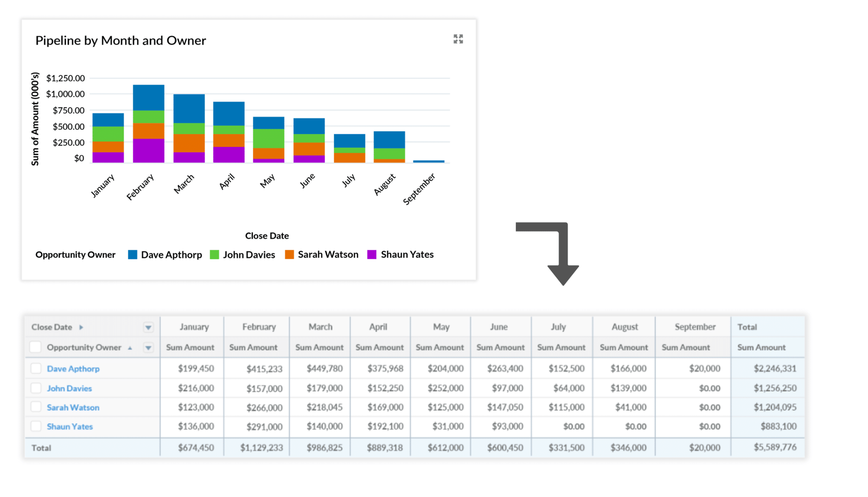The height and width of the screenshot is (497, 868).
Task: Select the February stacked bar in the chart
Action: [x=148, y=123]
